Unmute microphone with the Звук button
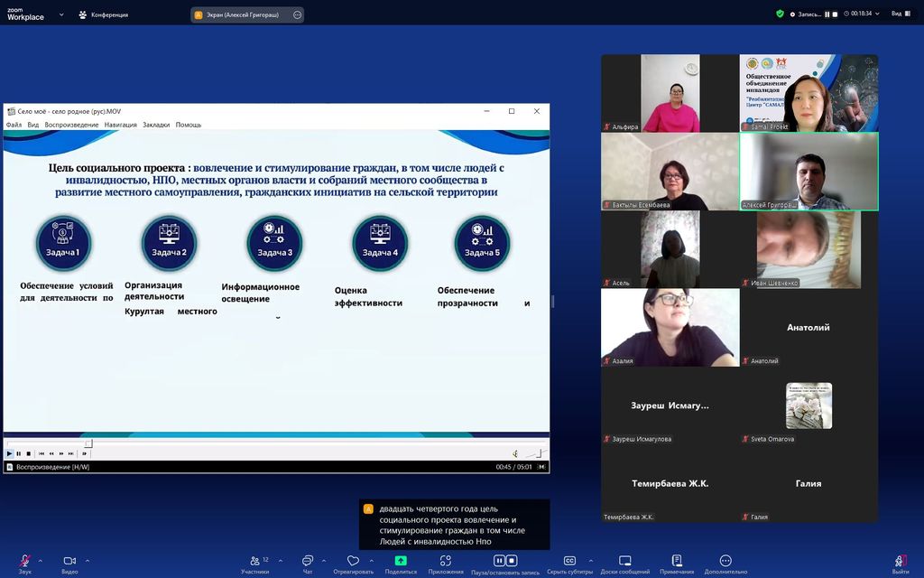 coord(24,562)
